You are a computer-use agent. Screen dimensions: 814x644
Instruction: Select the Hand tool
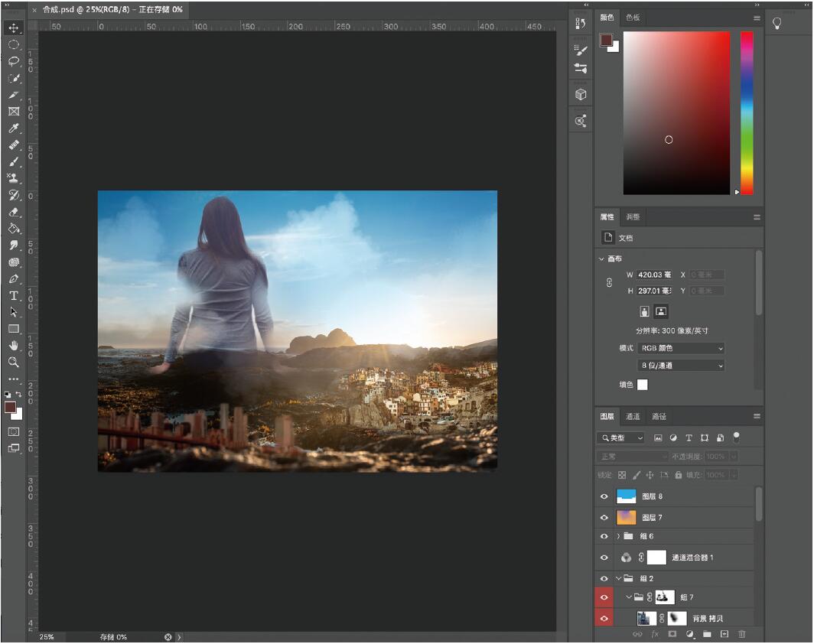tap(14, 346)
